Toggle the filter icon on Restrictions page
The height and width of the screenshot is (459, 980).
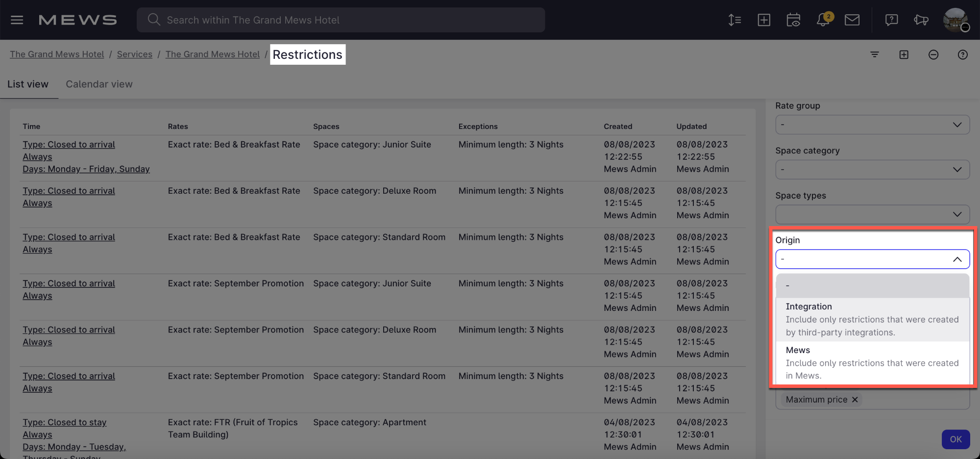[x=875, y=54]
